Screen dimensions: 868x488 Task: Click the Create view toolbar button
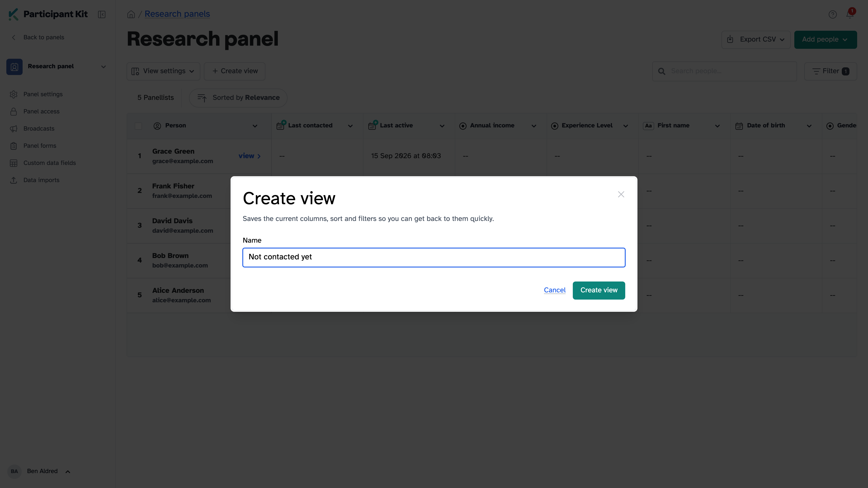click(x=235, y=71)
